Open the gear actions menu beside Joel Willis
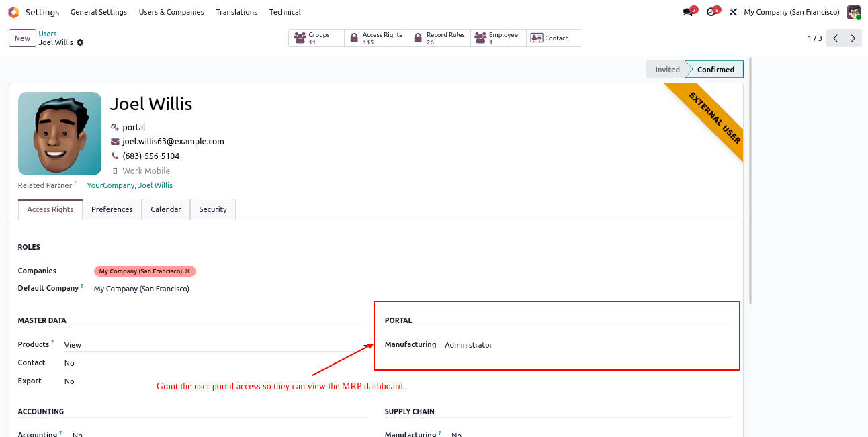This screenshot has width=868, height=437. [x=81, y=42]
